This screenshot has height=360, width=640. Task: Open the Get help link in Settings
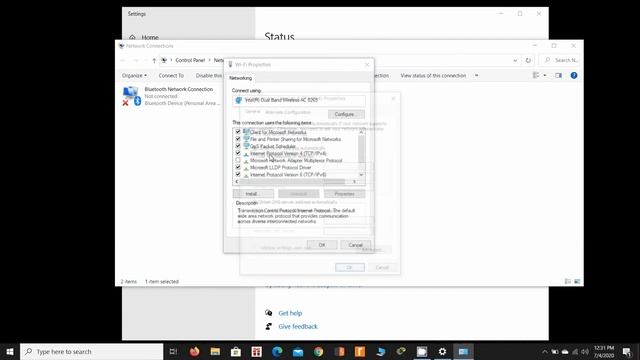click(x=290, y=313)
